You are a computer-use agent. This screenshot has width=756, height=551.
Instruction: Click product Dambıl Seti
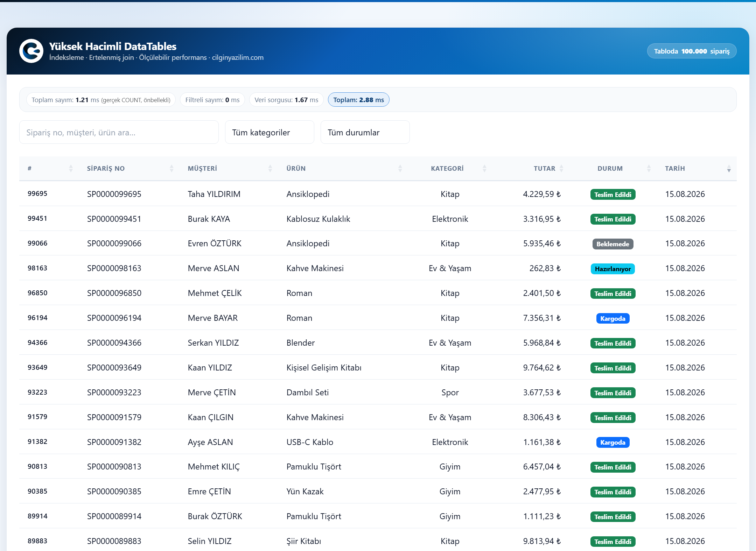pos(307,393)
